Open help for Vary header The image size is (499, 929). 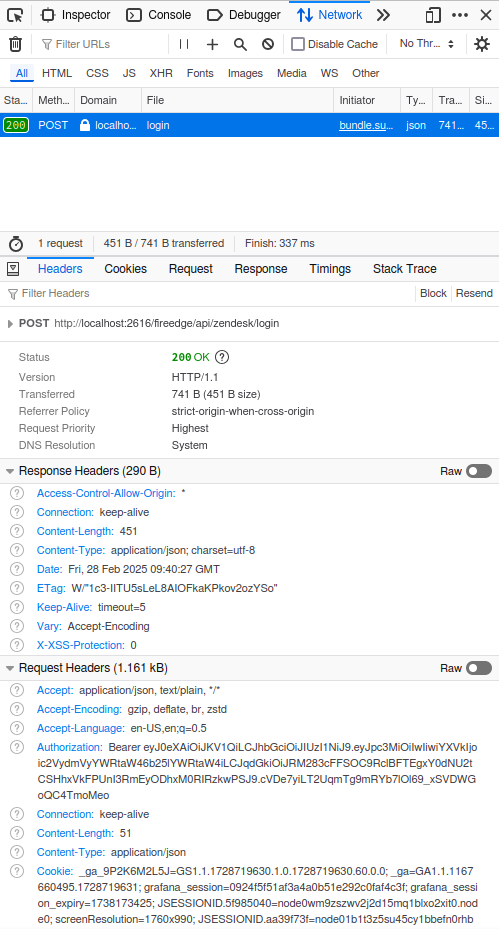coord(17,626)
